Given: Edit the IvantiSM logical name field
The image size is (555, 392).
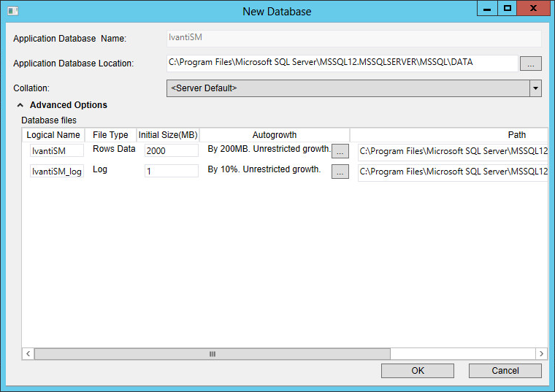Looking at the screenshot, I should point(56,151).
